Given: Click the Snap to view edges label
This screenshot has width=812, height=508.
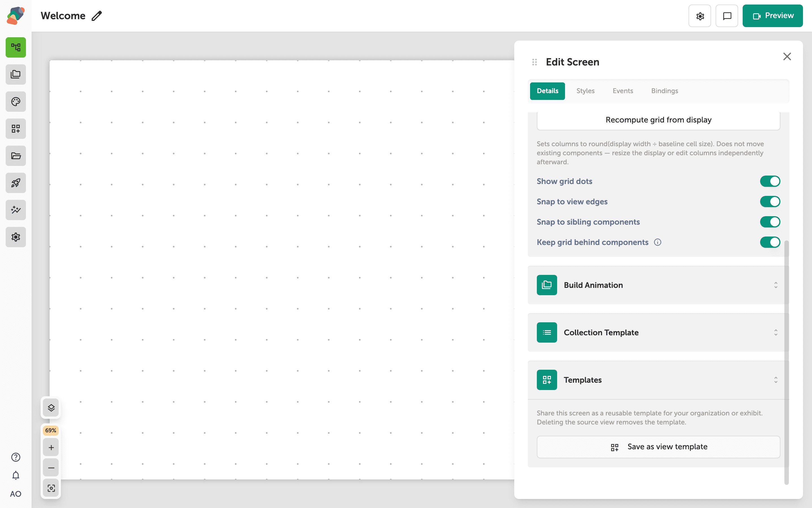Looking at the screenshot, I should 572,202.
